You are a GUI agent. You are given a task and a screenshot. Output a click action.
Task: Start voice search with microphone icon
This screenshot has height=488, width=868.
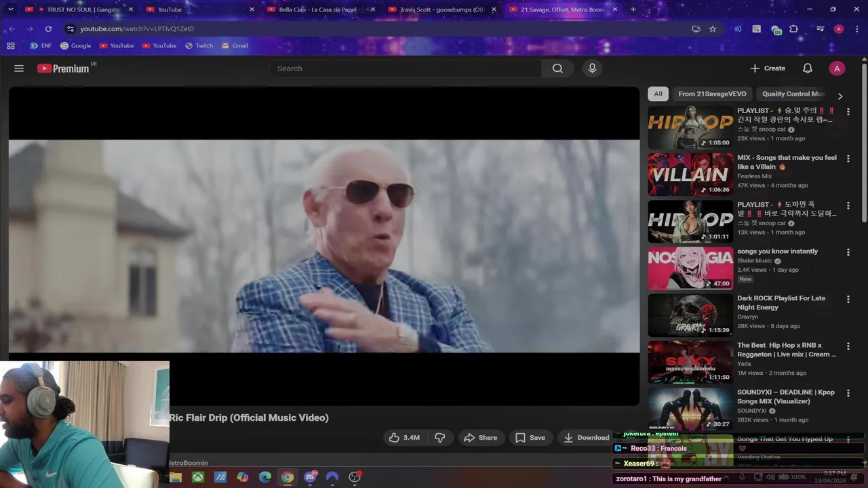click(x=592, y=68)
